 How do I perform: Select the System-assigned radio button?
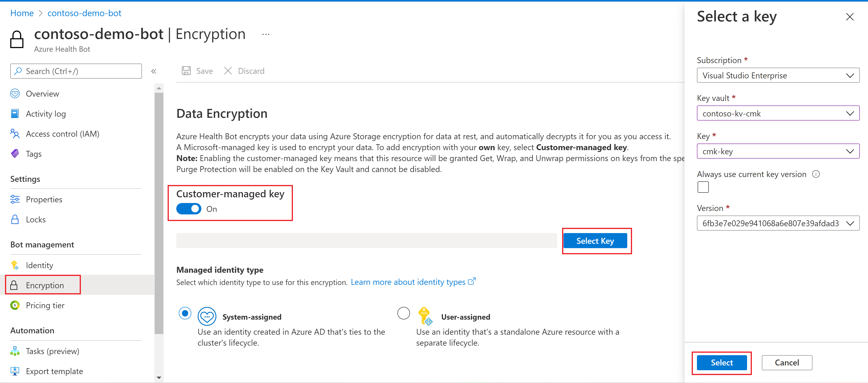tap(185, 313)
